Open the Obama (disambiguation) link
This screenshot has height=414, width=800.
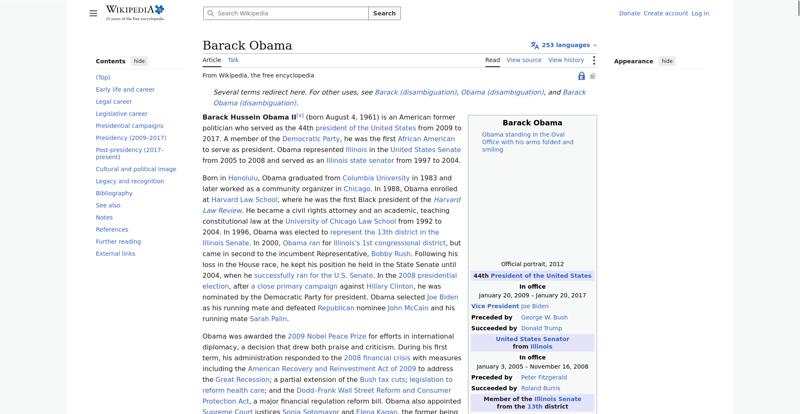tap(502, 92)
